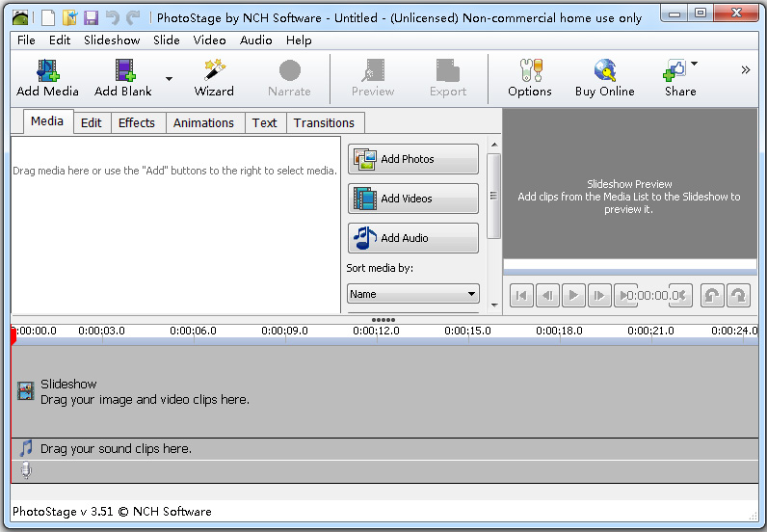Click the Preview toolbar icon
The image size is (767, 532).
pos(373,70)
